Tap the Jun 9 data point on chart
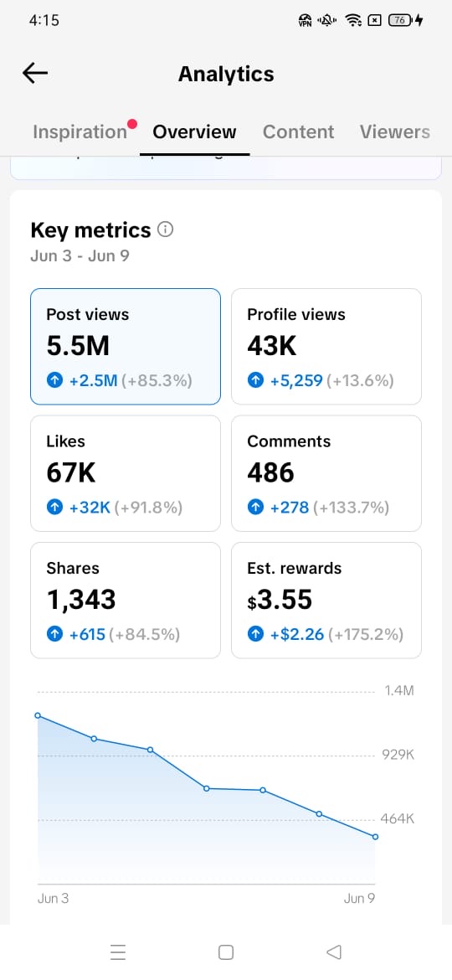452x980 pixels. (x=375, y=837)
